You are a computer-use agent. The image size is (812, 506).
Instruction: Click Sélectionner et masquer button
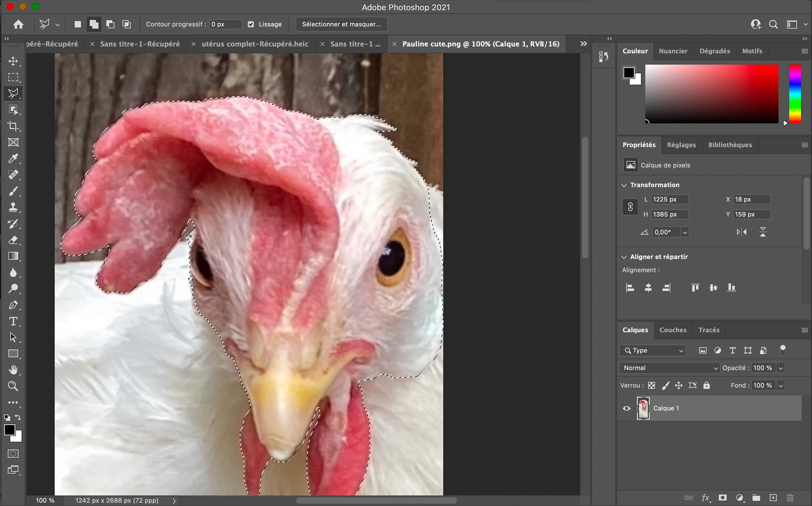click(341, 24)
